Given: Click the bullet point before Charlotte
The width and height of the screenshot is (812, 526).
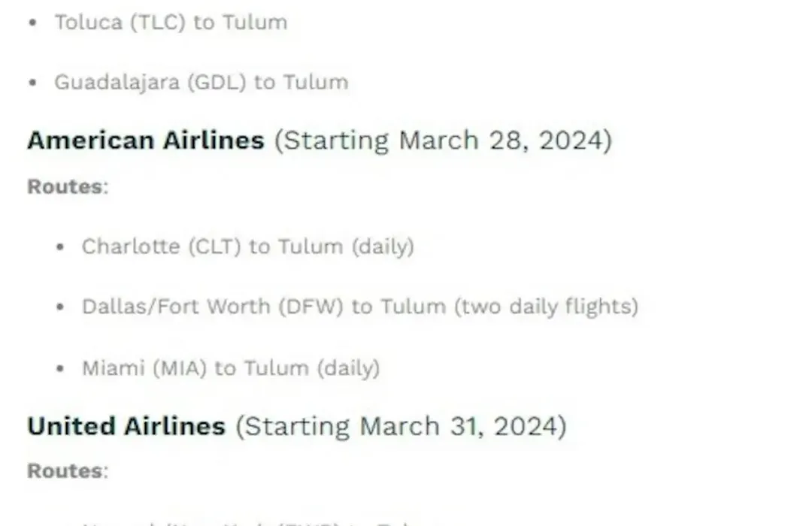Looking at the screenshot, I should coord(60,247).
